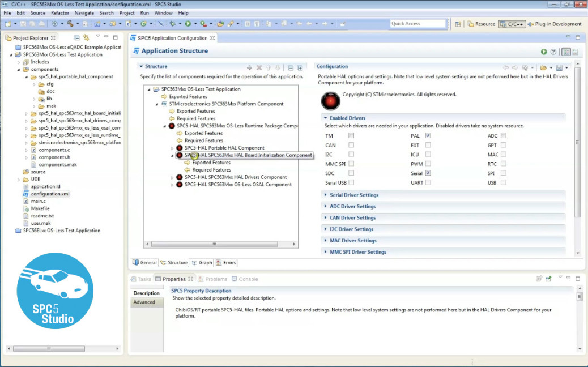The image size is (588, 367).
Task: Disable the PAL driver checkbox
Action: (x=428, y=135)
